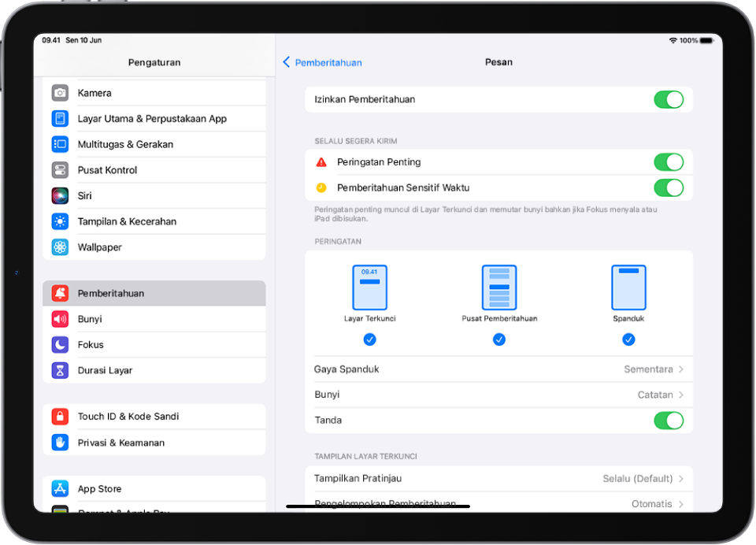Open Pusat Kontrol in sidebar
Image resolution: width=756 pixels, height=545 pixels.
coord(154,170)
